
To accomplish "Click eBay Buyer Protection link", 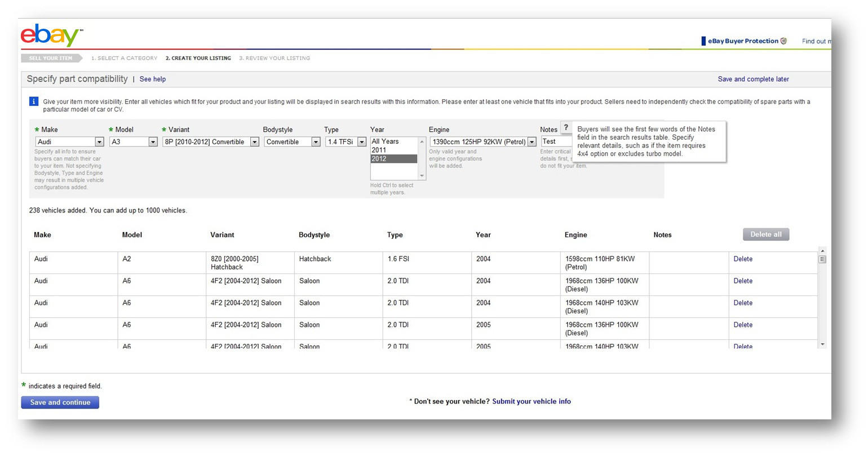I will (743, 41).
